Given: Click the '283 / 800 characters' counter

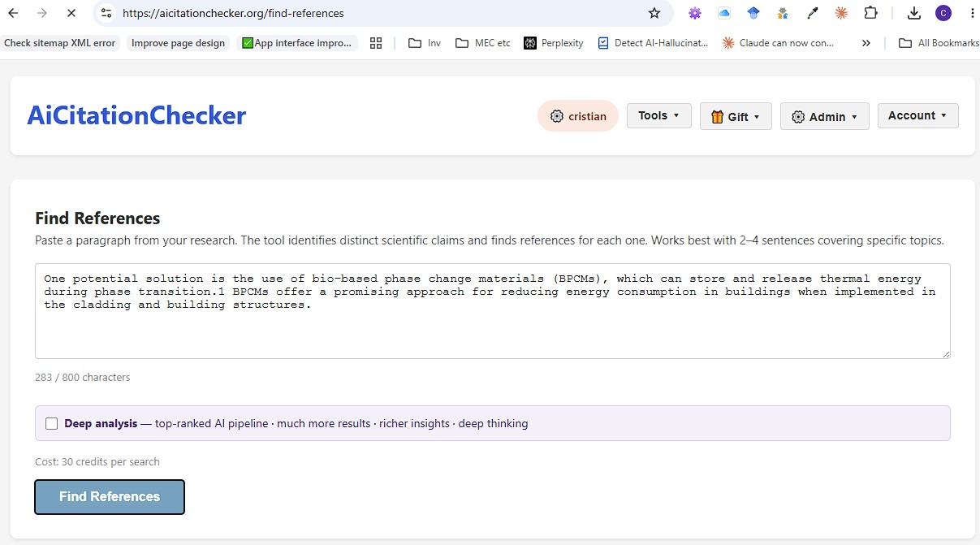Looking at the screenshot, I should click(82, 377).
